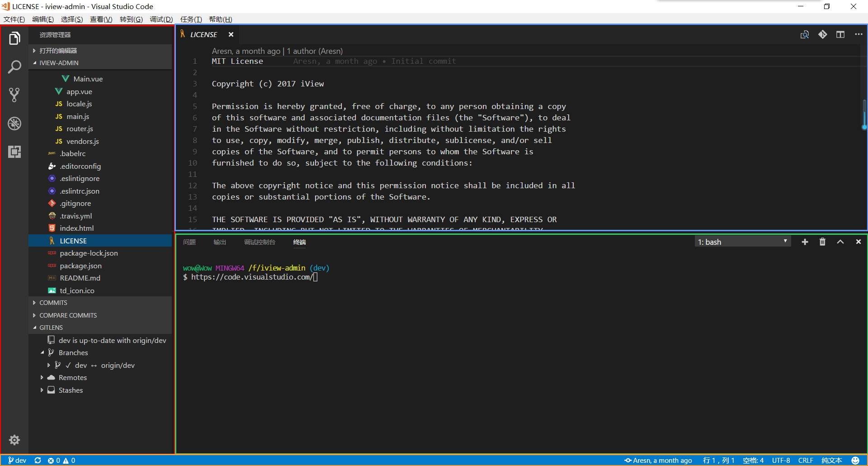Change indentation via 空格: 4

[x=753, y=460]
